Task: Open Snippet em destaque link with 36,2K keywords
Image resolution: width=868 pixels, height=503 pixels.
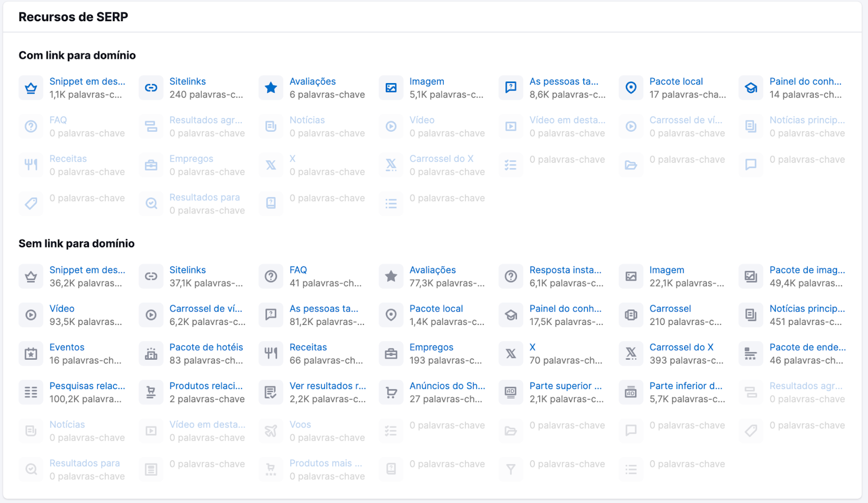Action: coord(87,270)
